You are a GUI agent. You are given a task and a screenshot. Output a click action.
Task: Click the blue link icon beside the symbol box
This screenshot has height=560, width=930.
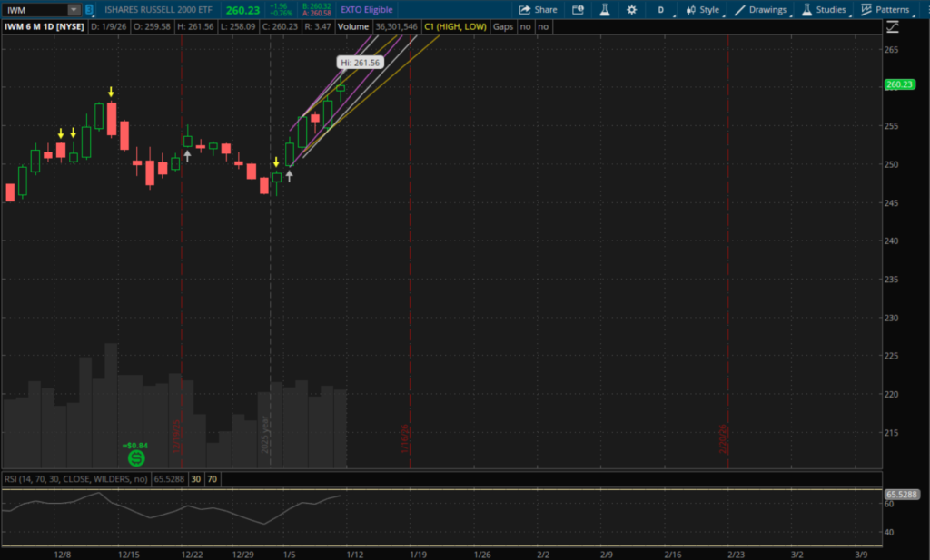point(89,9)
